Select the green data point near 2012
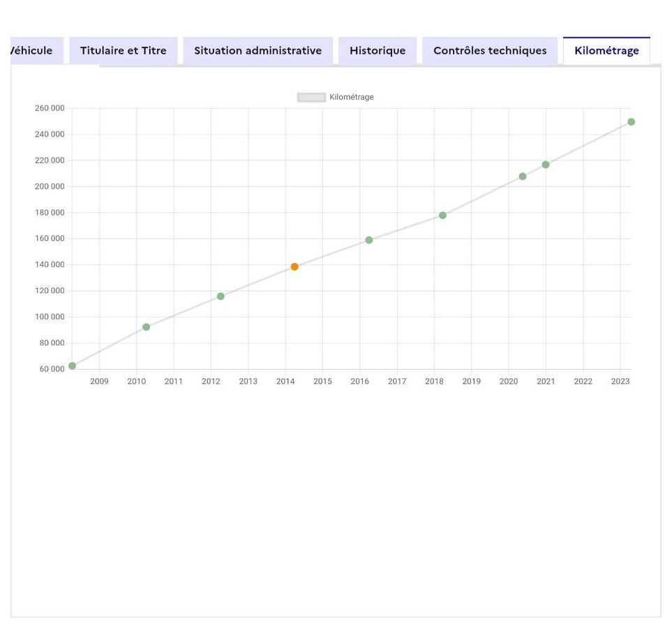The width and height of the screenshot is (672, 628). click(x=221, y=296)
